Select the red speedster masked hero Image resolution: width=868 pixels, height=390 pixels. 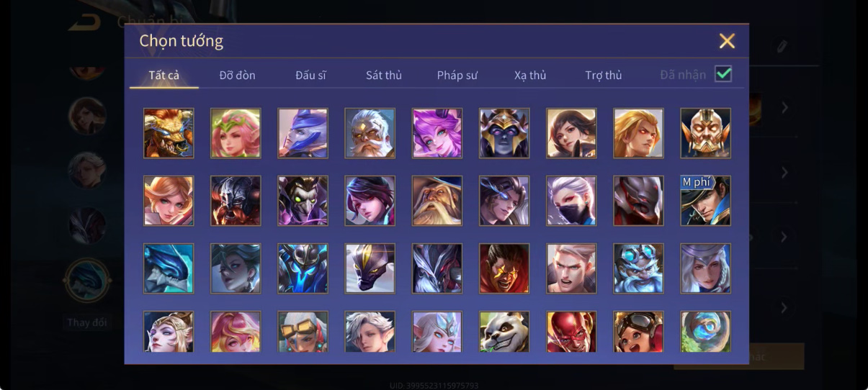click(x=571, y=332)
